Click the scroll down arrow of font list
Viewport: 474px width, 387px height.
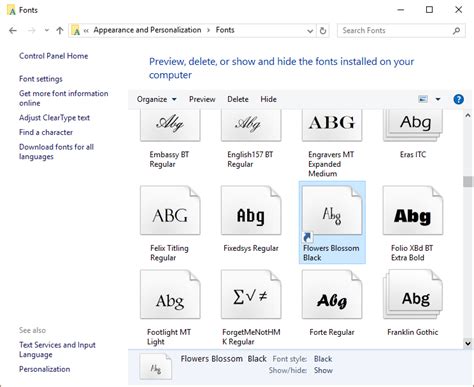point(468,343)
